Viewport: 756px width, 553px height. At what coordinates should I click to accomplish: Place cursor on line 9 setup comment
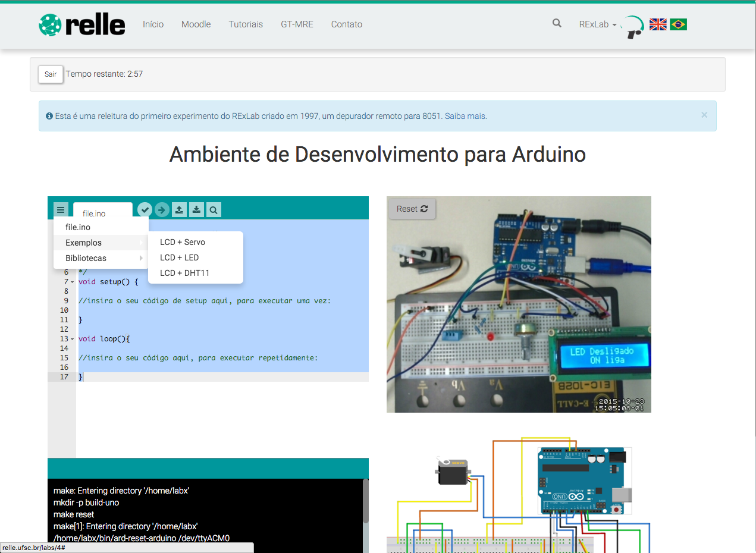(x=205, y=301)
